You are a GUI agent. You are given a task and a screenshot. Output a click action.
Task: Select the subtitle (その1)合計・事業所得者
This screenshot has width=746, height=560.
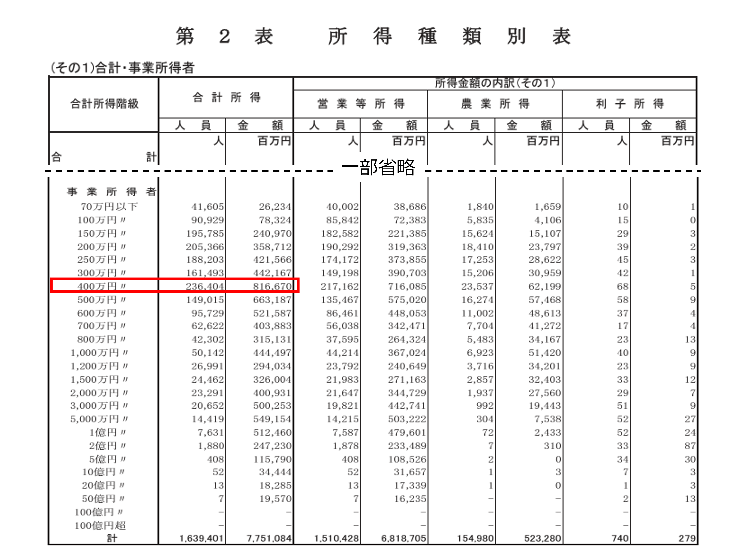[x=122, y=68]
